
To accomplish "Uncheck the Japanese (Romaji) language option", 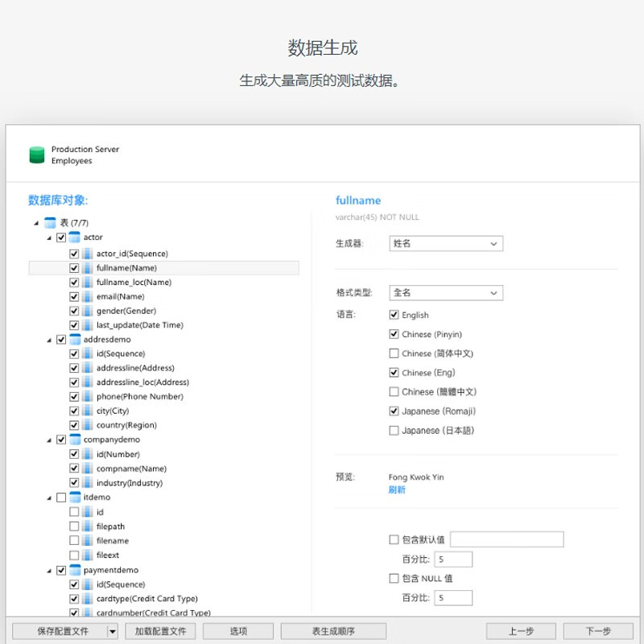I will [394, 411].
